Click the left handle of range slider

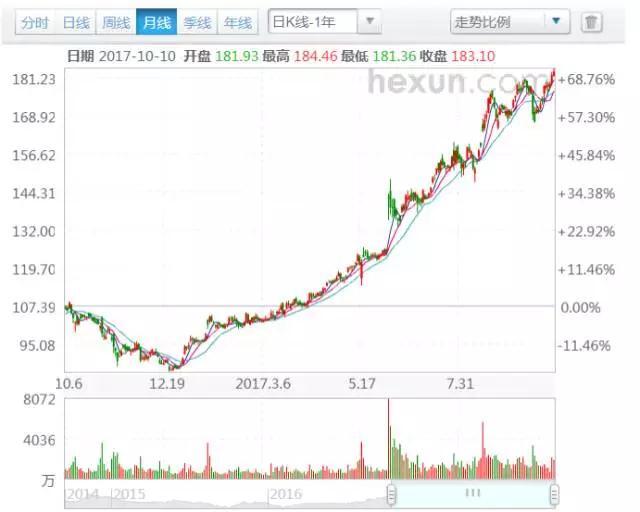391,494
